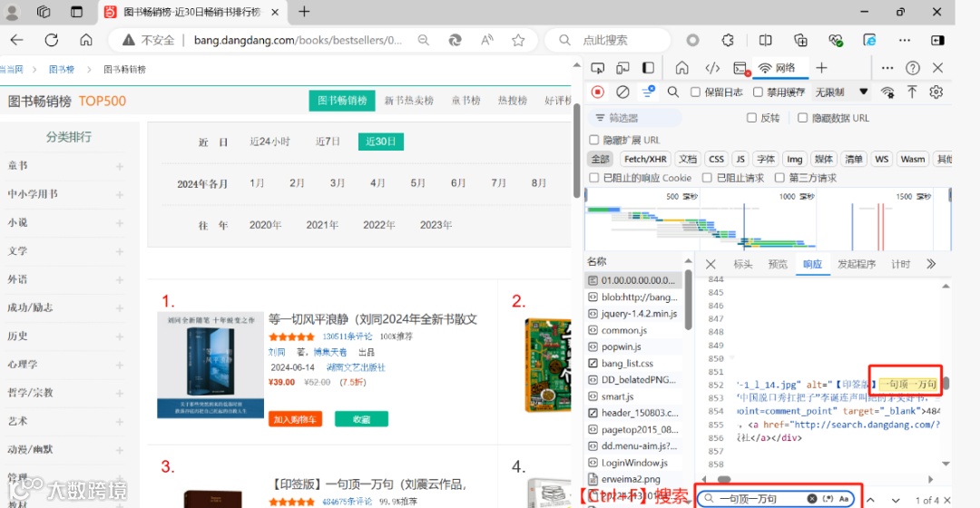Select the 新书热卖榜 tab
The image size is (980, 508).
click(408, 101)
